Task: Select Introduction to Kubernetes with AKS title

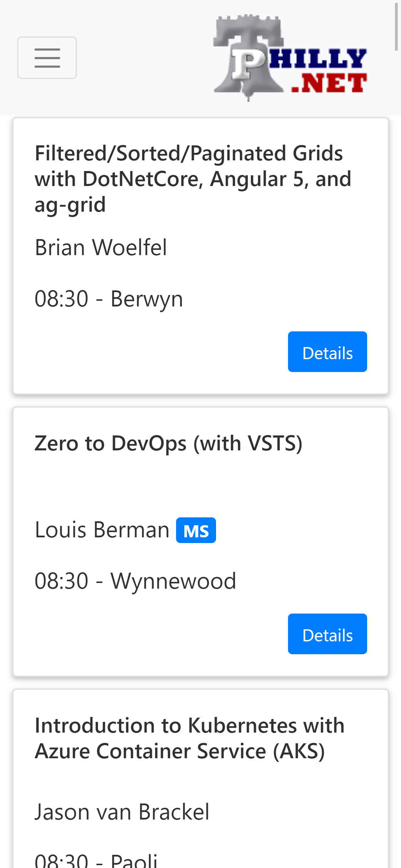Action: (190, 738)
